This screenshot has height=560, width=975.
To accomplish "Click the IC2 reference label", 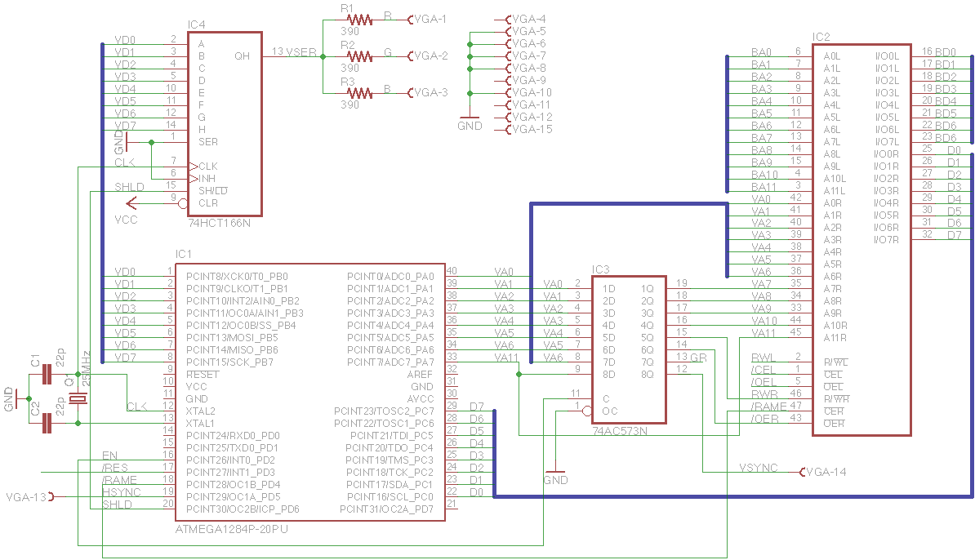I will [x=821, y=38].
